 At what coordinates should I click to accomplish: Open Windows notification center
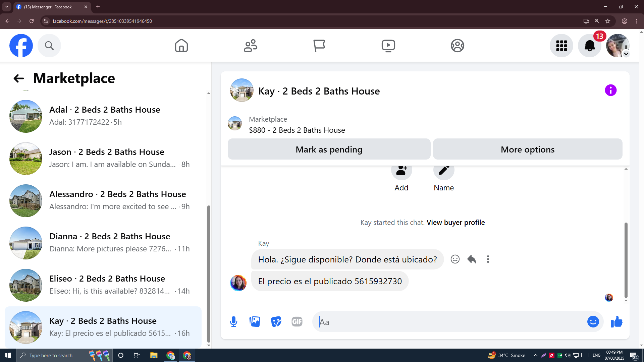tap(634, 356)
